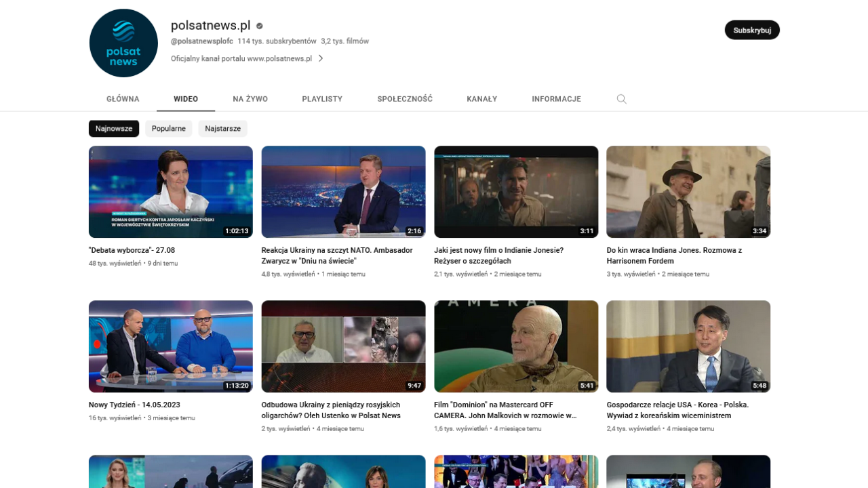Switch to the GŁÓWNA tab
The image size is (868, 488).
pos(123,99)
